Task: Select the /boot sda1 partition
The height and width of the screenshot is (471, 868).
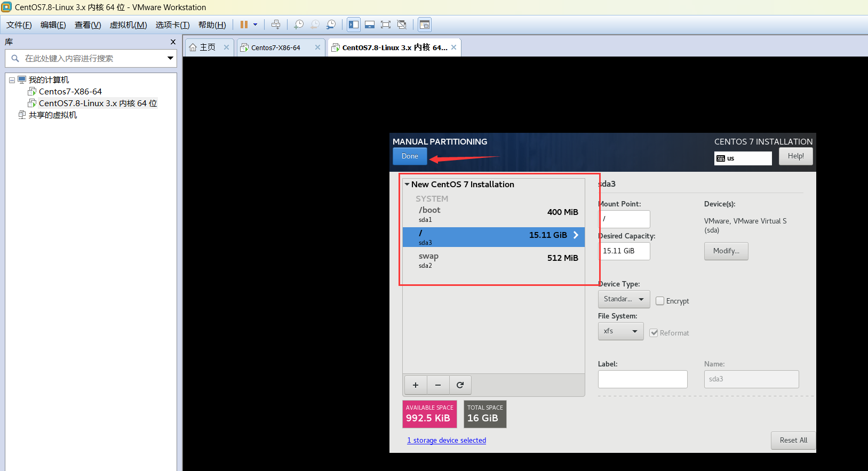Action: tap(493, 214)
